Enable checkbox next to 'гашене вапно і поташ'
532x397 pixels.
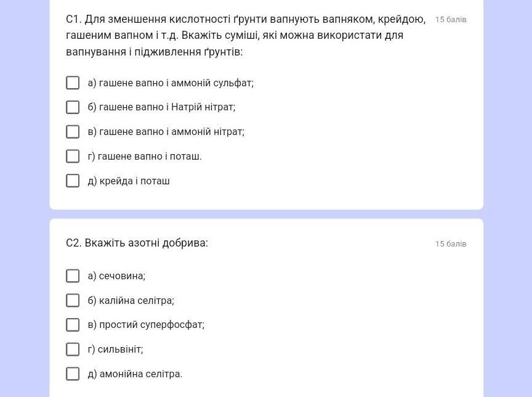[x=73, y=156]
